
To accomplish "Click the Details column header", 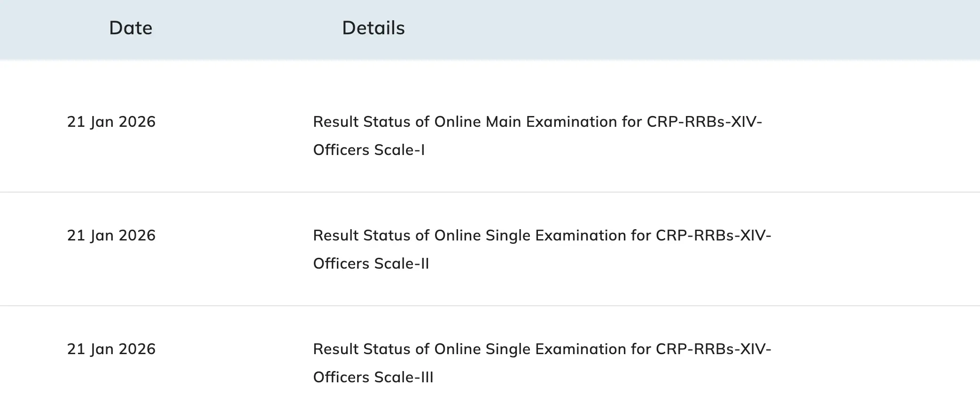I will click(x=373, y=28).
